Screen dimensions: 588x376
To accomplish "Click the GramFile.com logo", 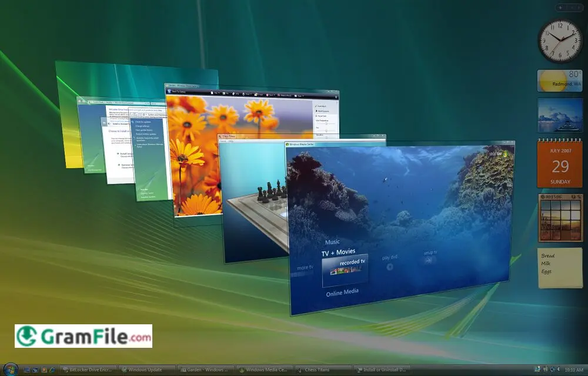I will tap(83, 336).
